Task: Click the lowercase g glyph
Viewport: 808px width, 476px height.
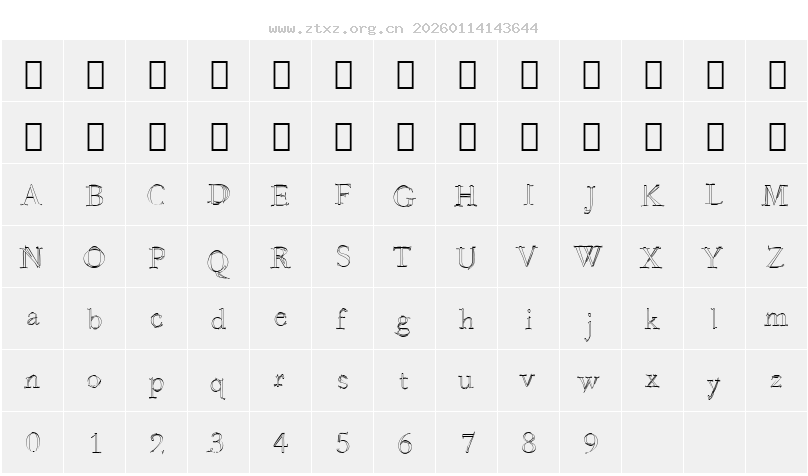Action: tap(405, 321)
